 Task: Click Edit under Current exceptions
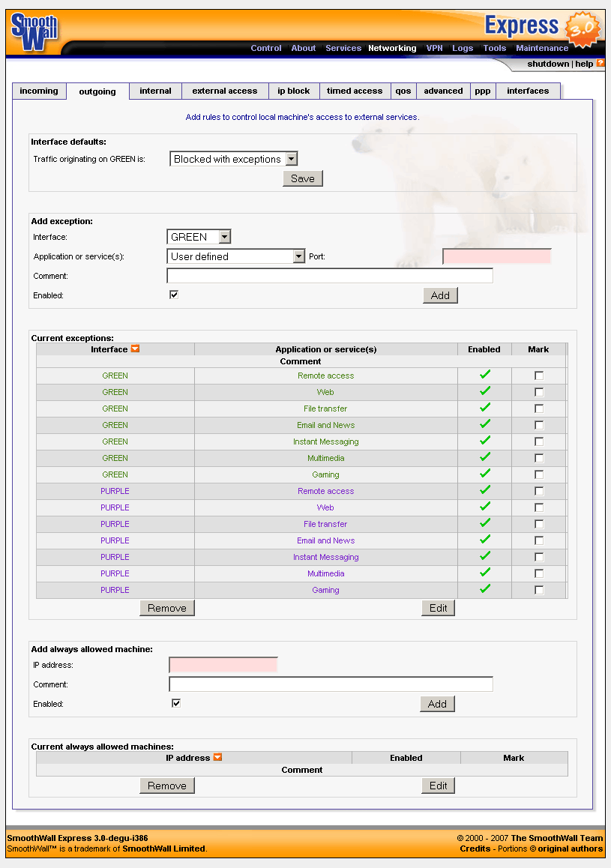click(x=439, y=608)
